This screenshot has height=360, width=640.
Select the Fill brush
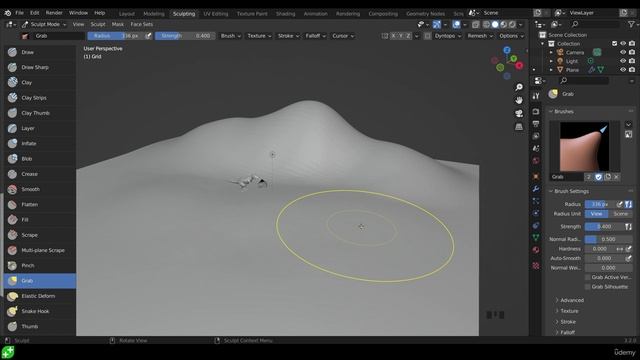(40, 220)
